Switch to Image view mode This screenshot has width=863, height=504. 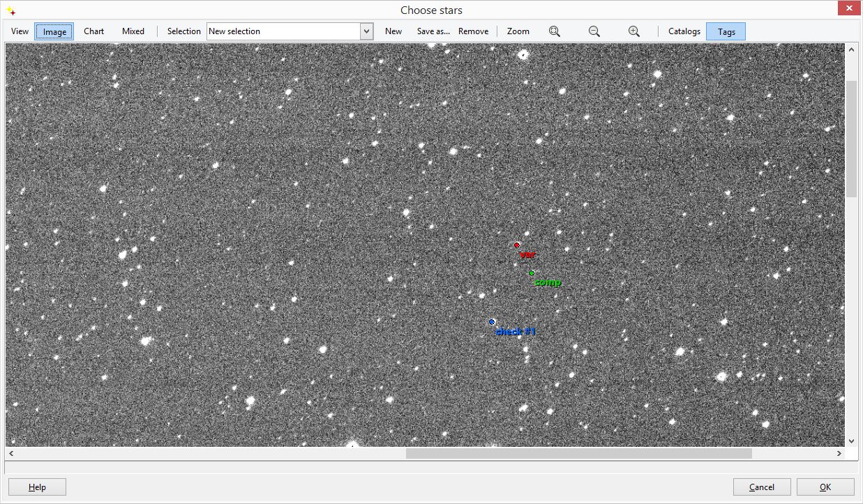click(x=54, y=31)
